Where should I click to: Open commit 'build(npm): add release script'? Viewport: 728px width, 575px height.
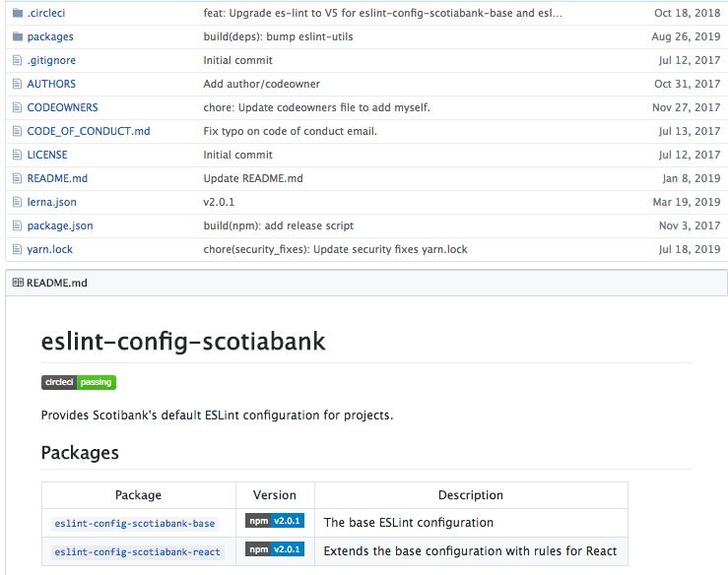click(x=279, y=226)
